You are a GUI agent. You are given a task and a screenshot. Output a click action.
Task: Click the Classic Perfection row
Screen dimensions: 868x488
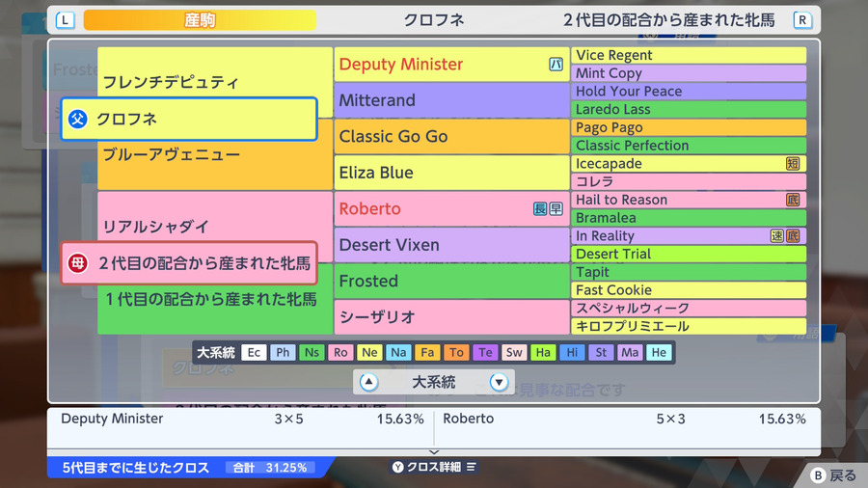click(x=689, y=146)
